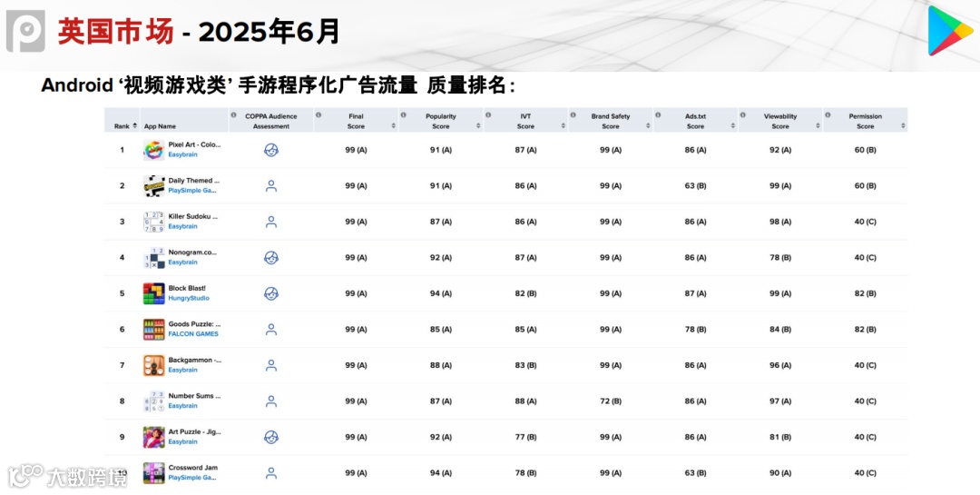Sort using the Viewability Score arrows

coord(818,125)
